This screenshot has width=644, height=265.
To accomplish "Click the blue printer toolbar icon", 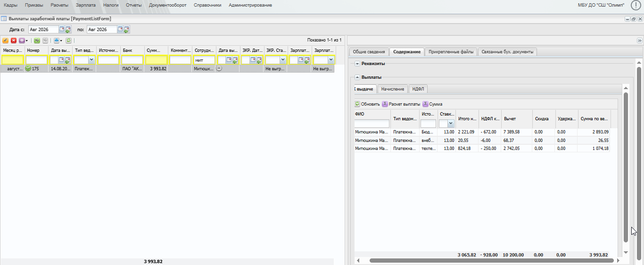I will 57,41.
